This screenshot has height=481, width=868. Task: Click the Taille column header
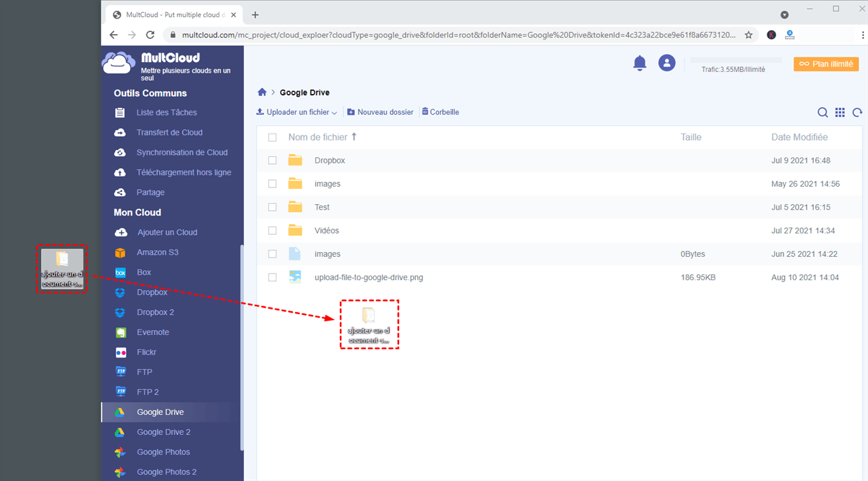point(691,137)
